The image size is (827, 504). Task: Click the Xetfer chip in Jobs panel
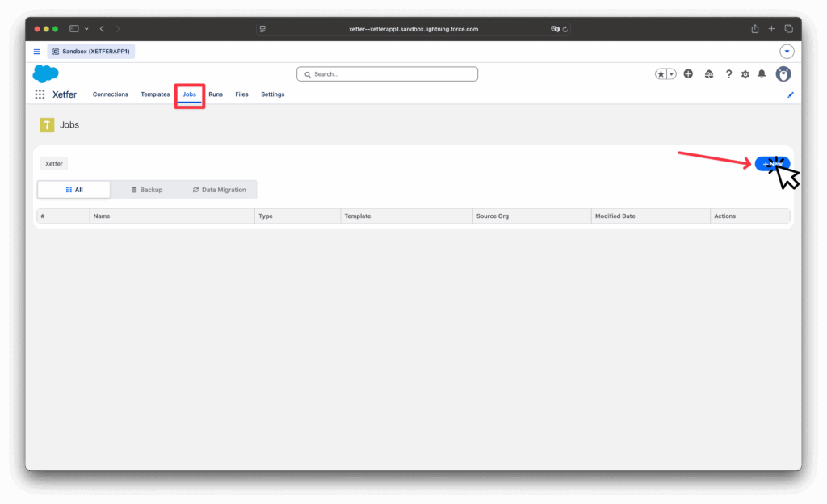[x=54, y=163]
